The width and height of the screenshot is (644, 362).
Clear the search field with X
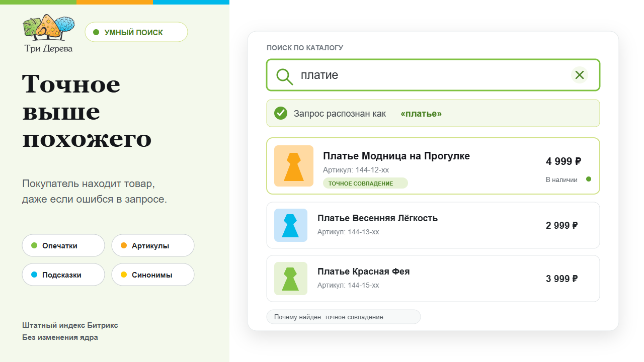coord(580,75)
